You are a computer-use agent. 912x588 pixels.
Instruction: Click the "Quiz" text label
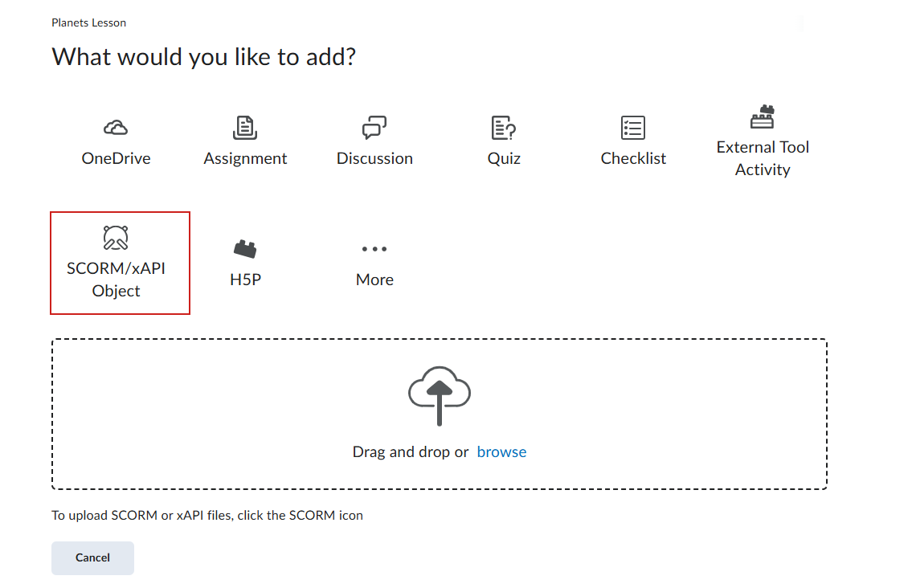click(504, 158)
